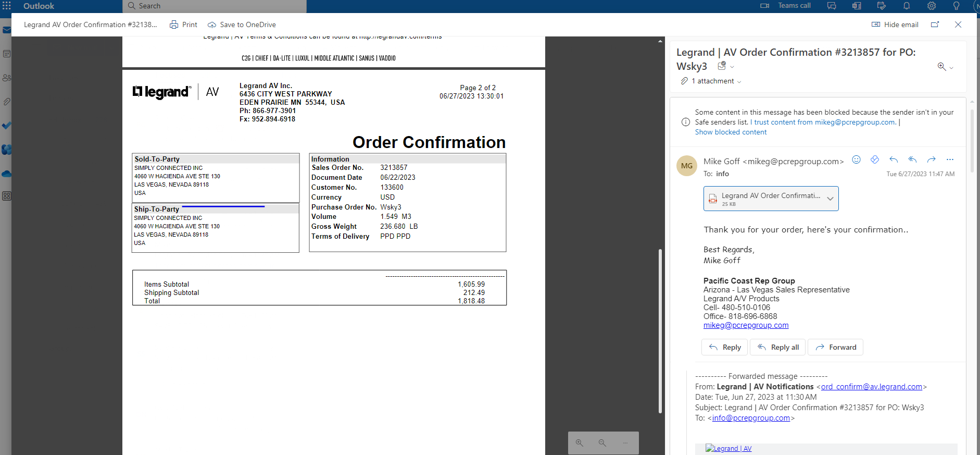Click PDF scrollbar up arrow
Viewport: 980px width, 455px height.
[660, 41]
